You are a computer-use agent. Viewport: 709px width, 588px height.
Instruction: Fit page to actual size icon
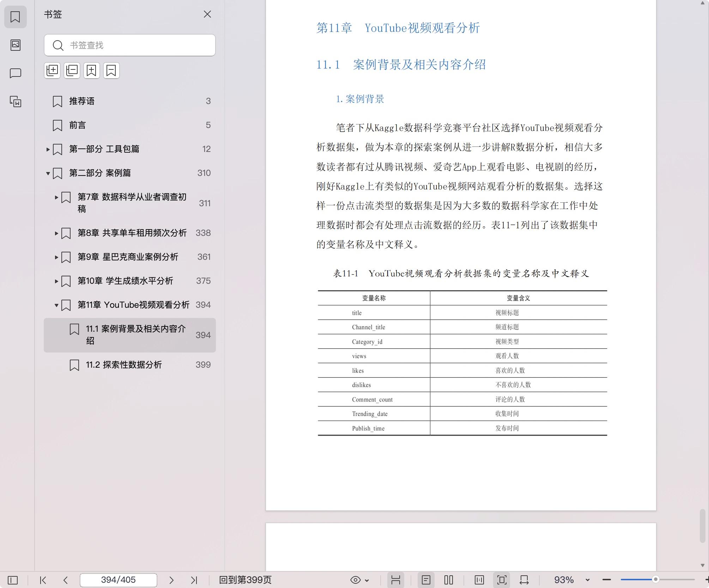click(x=479, y=580)
